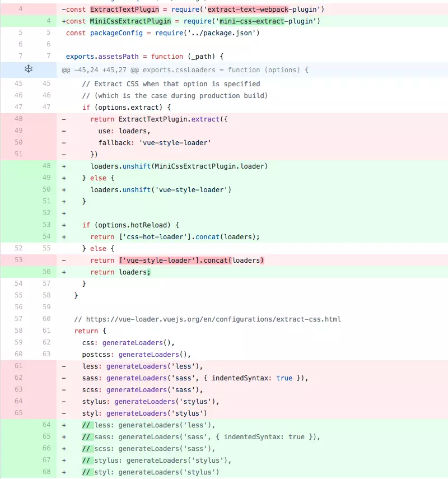Click comment '(which is the case during production build)'
Image resolution: width=448 pixels, height=479 pixels.
pos(181,96)
